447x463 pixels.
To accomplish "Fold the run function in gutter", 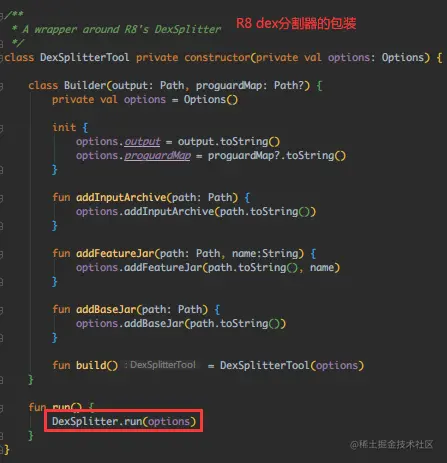I will (2, 408).
